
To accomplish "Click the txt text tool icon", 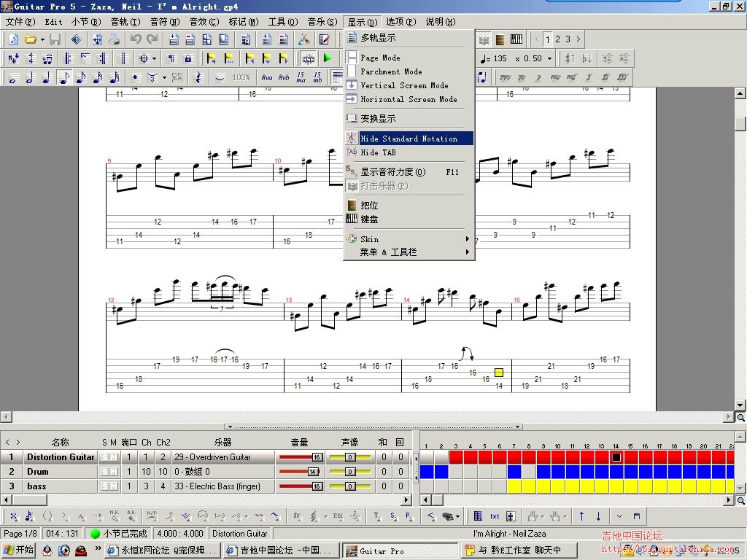I will pos(495,516).
